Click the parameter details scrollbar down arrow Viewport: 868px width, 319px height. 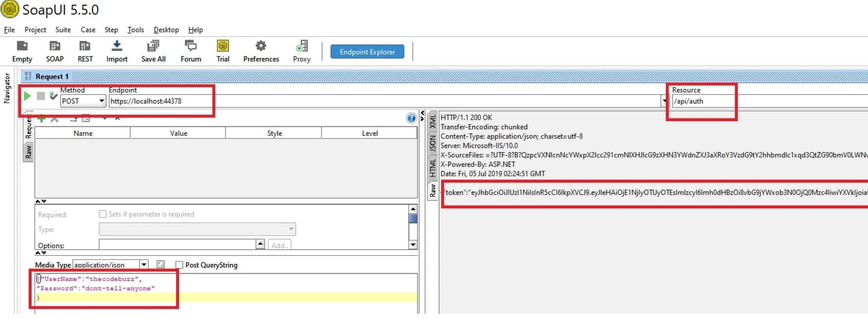[x=413, y=245]
